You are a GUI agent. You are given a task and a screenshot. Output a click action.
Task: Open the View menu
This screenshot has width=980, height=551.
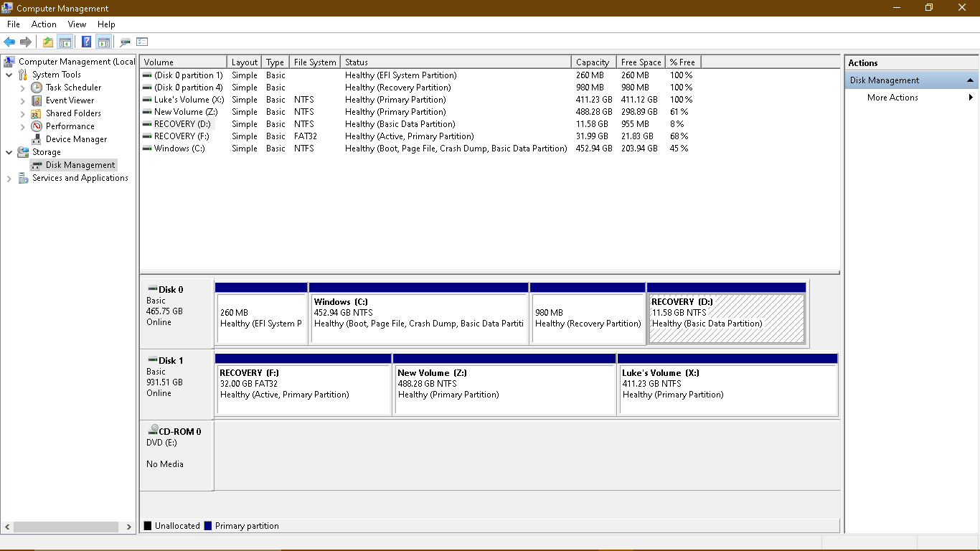pyautogui.click(x=77, y=24)
